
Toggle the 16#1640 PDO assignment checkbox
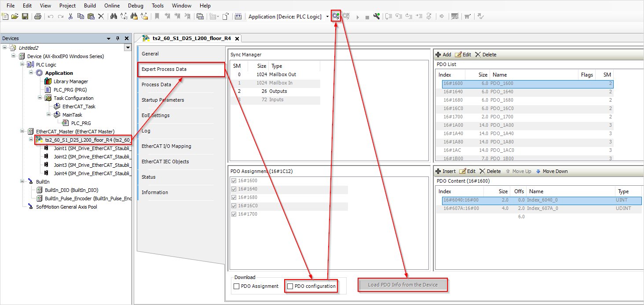click(234, 189)
